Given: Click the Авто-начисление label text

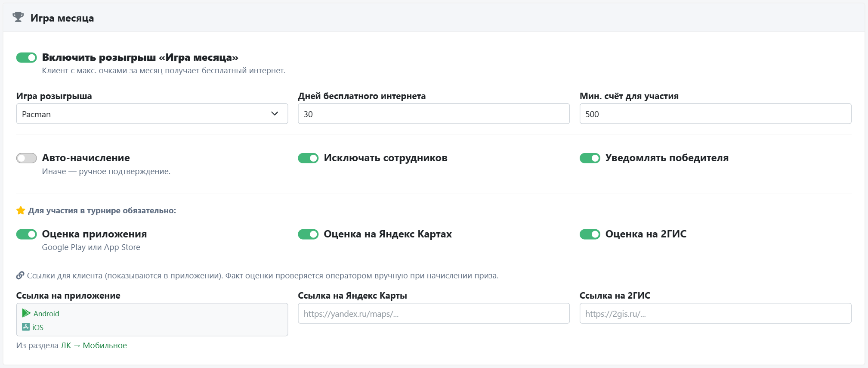Looking at the screenshot, I should point(86,158).
